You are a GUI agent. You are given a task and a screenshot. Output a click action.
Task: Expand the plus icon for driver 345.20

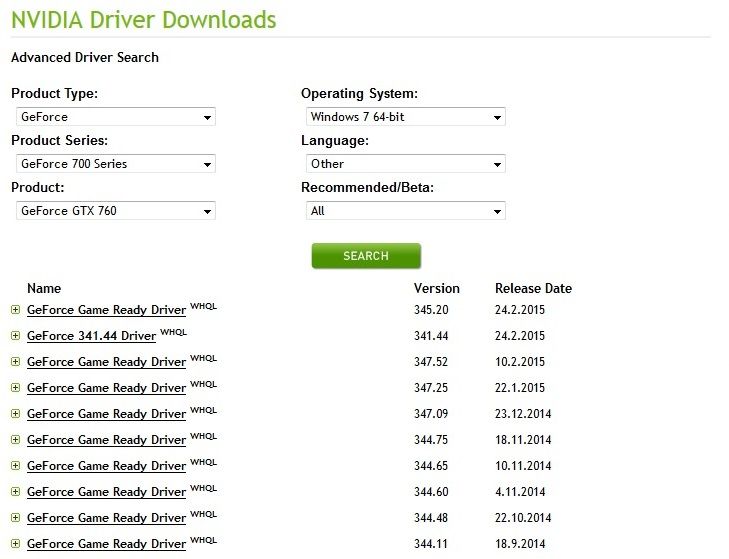click(x=16, y=310)
